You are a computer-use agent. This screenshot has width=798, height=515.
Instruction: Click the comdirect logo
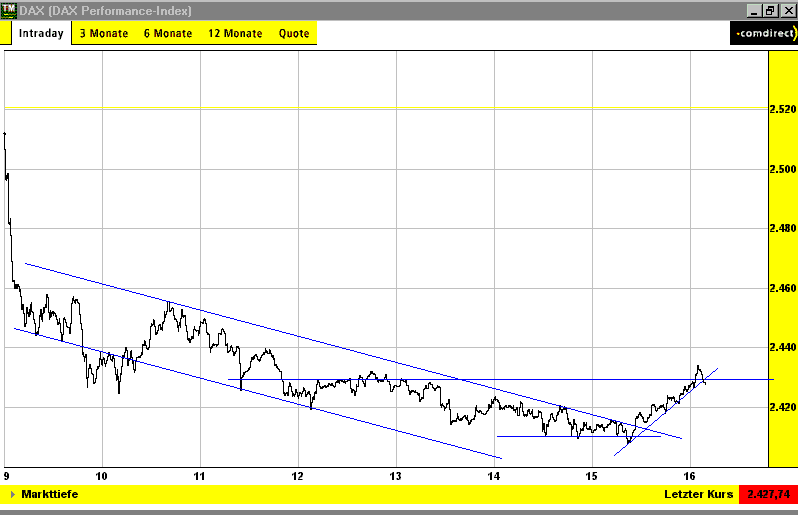tap(764, 34)
